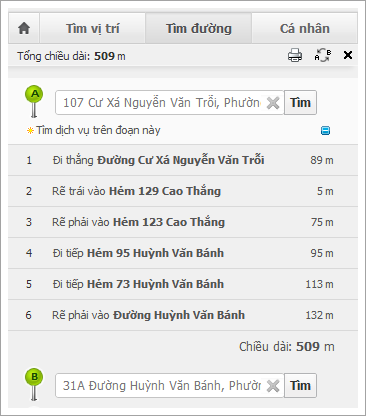The image size is (366, 416).
Task: Close the directions panel with X
Action: (348, 55)
